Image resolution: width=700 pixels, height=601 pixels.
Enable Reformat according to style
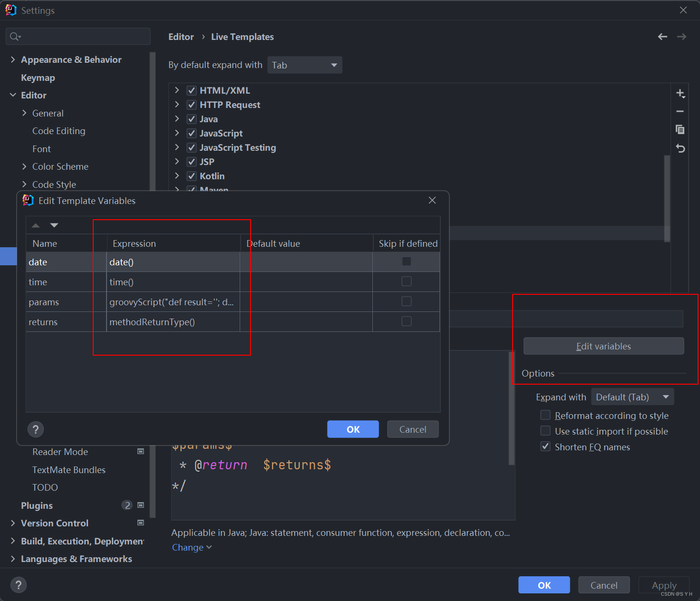(x=545, y=415)
